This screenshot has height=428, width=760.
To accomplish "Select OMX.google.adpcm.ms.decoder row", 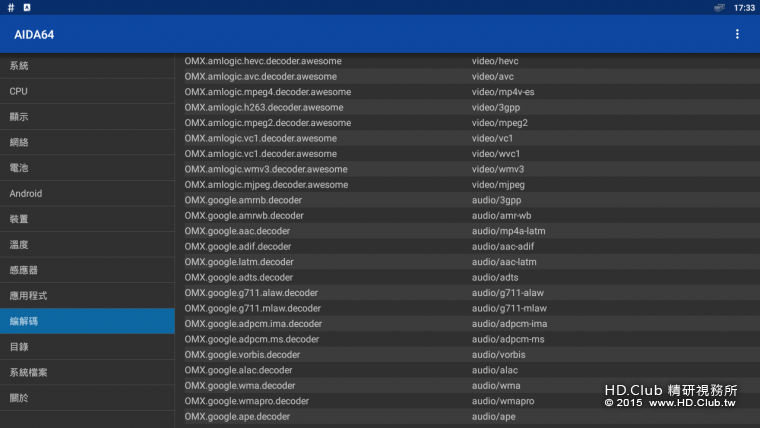I will point(472,339).
